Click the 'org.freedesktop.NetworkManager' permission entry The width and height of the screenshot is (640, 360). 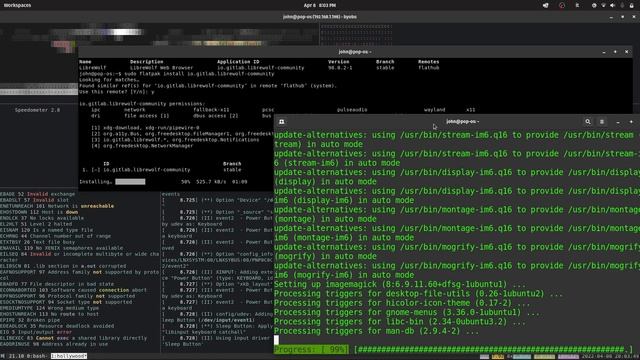(x=142, y=146)
